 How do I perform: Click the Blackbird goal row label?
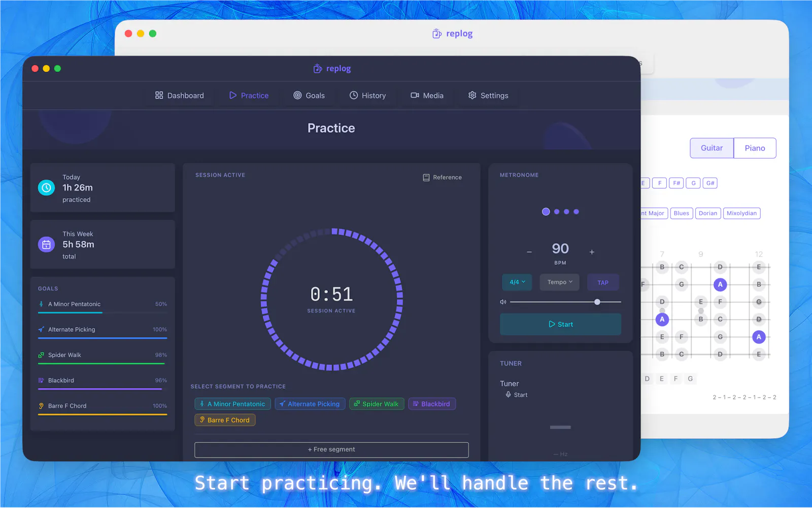pyautogui.click(x=61, y=380)
